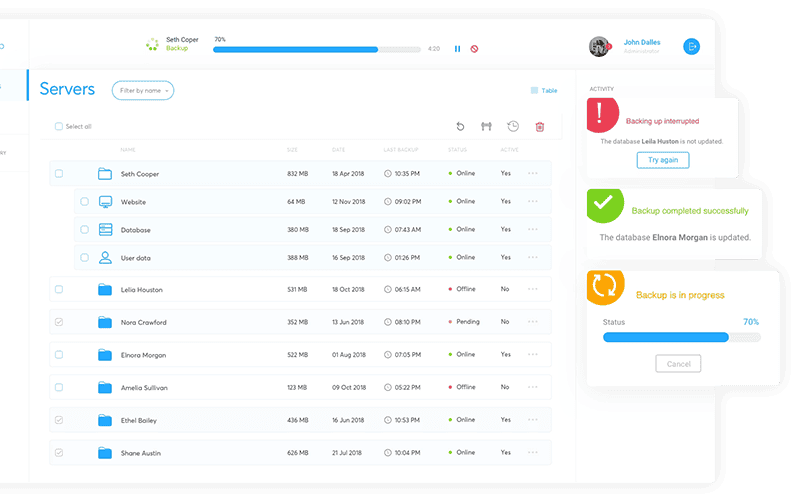The image size is (800, 500).
Task: Click the backup history clock icon
Action: 513,126
